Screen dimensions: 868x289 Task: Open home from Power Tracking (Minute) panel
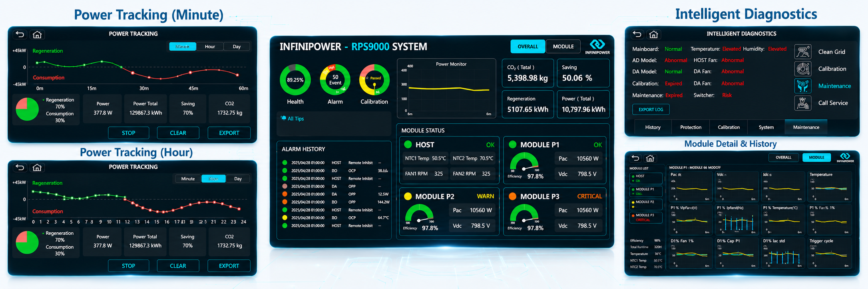click(37, 34)
